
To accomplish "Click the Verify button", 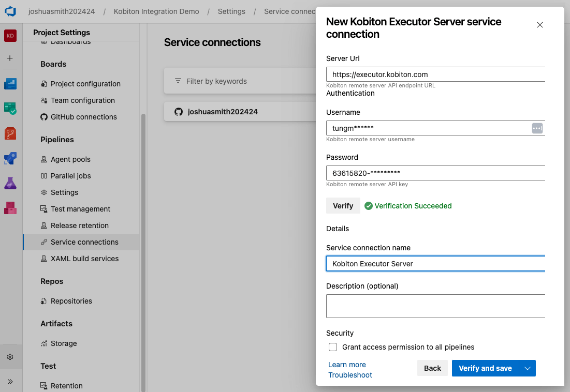I will tap(343, 206).
